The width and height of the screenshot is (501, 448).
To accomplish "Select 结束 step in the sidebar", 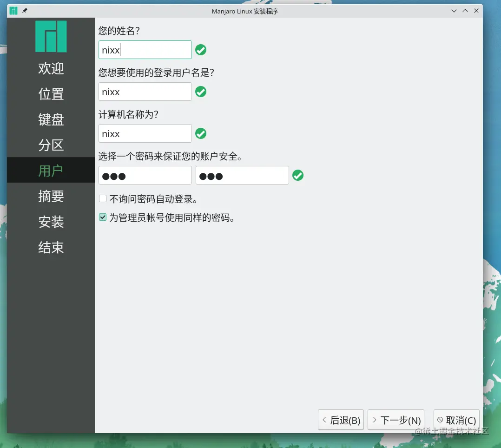I will 51,247.
